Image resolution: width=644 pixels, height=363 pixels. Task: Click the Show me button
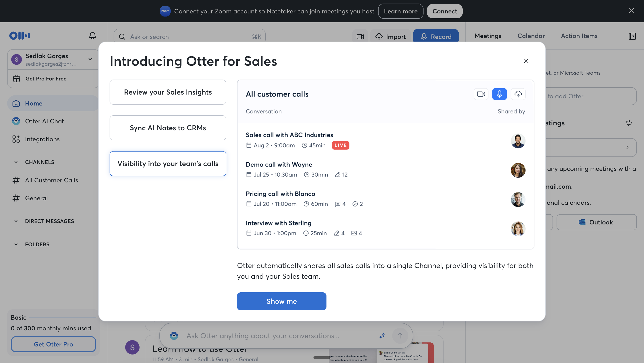[282, 301]
